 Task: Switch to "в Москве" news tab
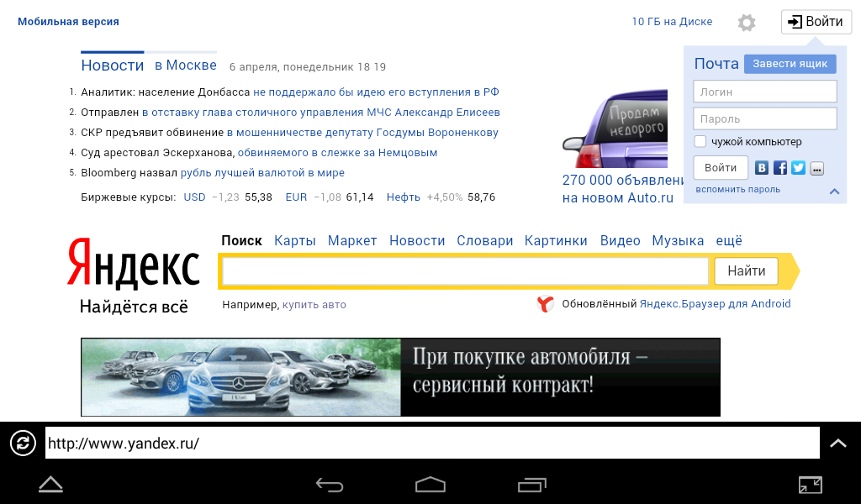pyautogui.click(x=186, y=66)
